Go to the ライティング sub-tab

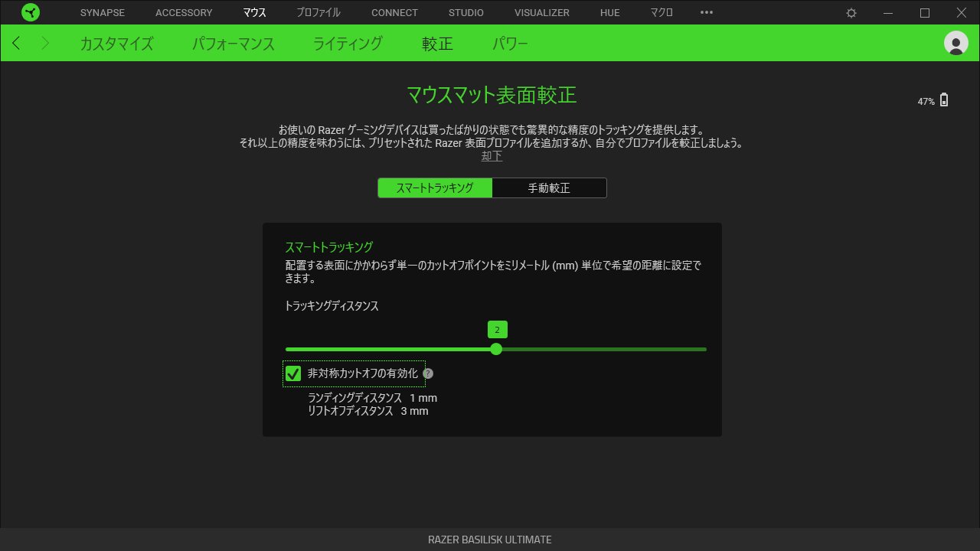348,44
